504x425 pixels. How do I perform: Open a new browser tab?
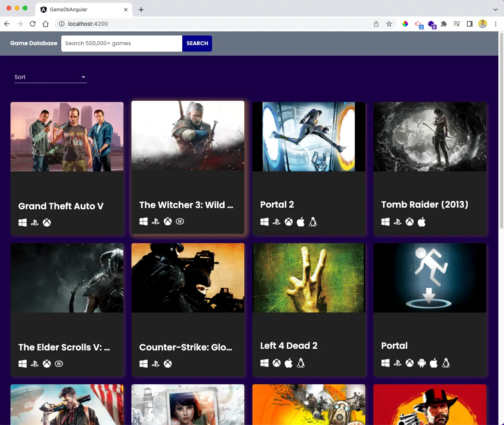141,10
